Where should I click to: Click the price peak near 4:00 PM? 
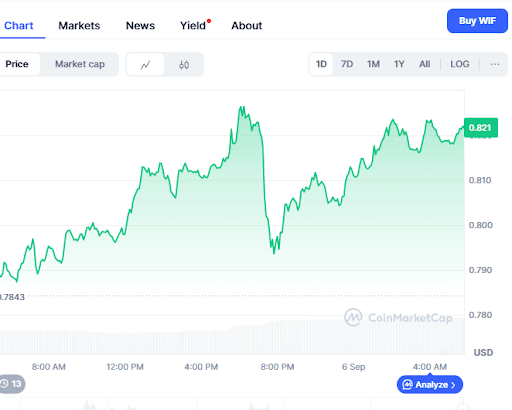242,108
